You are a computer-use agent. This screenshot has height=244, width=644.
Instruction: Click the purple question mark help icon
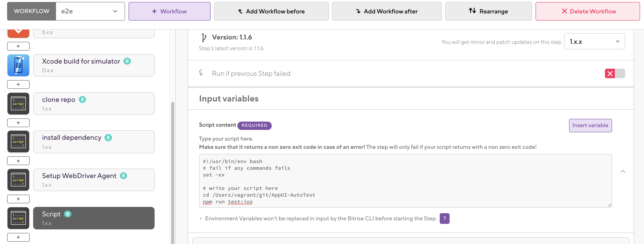tap(444, 219)
